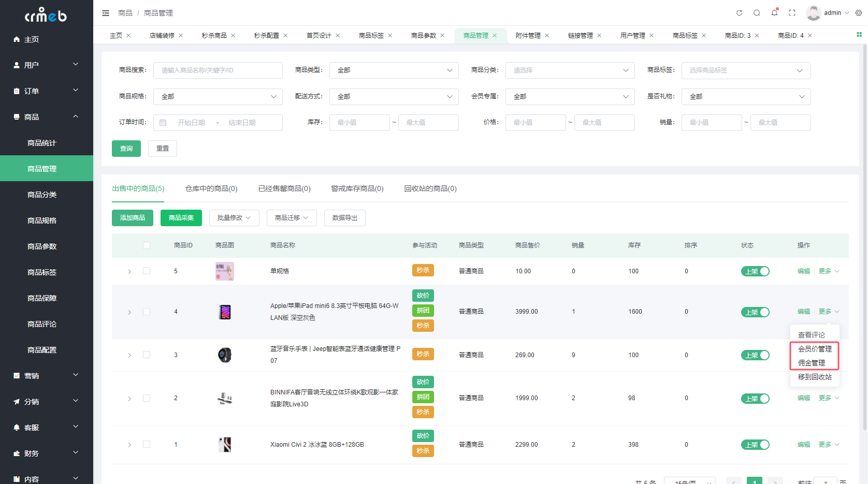Image resolution: width=868 pixels, height=484 pixels.
Task: Switch to 已经售罄商品(0) tab
Action: click(x=284, y=188)
